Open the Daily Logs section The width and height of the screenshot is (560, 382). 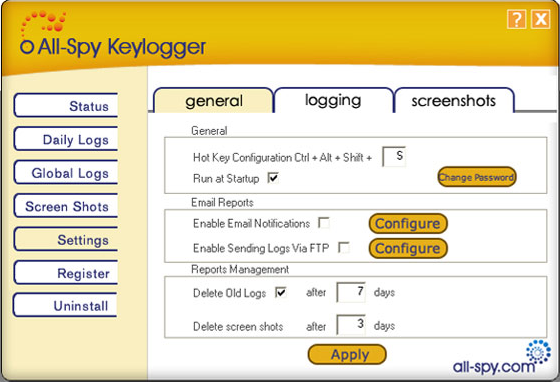66,139
